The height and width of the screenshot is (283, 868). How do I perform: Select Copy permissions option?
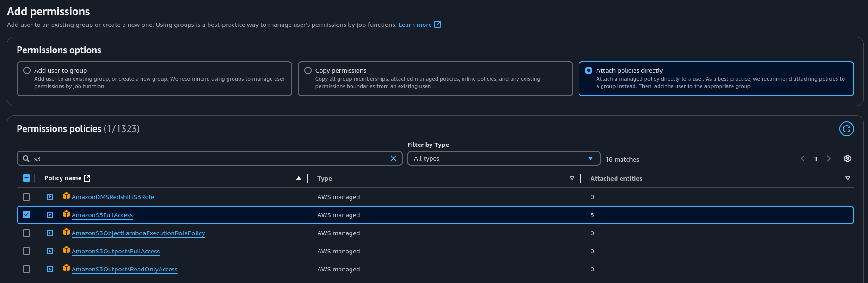(x=308, y=70)
